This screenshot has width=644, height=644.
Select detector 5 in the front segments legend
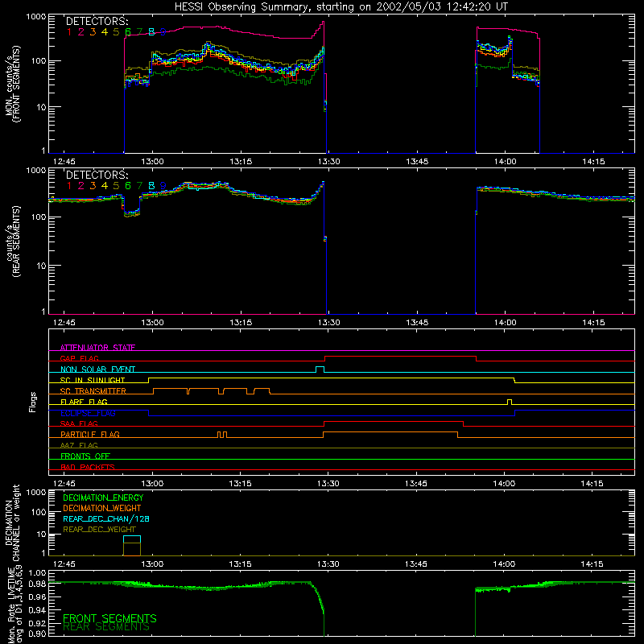coord(116,32)
